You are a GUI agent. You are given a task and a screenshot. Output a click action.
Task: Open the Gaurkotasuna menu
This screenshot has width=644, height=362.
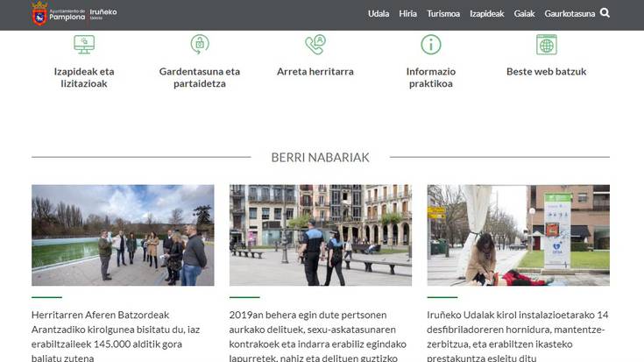[x=570, y=13]
